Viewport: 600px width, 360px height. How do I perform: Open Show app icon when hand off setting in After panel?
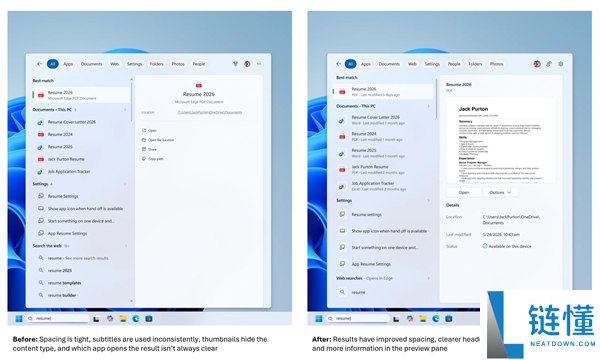(383, 231)
